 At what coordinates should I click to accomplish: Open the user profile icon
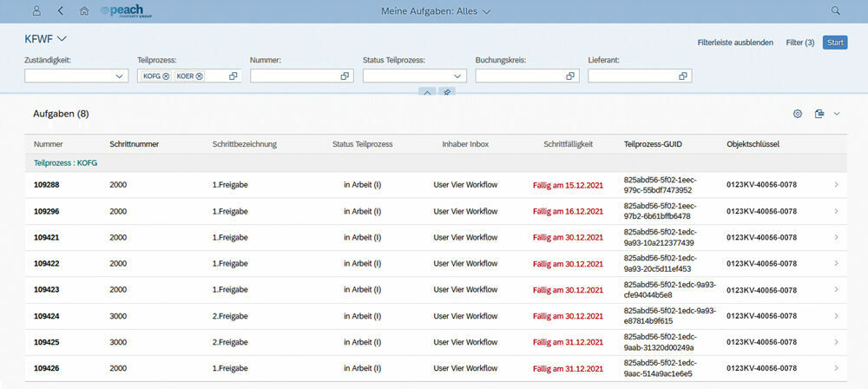pos(36,11)
